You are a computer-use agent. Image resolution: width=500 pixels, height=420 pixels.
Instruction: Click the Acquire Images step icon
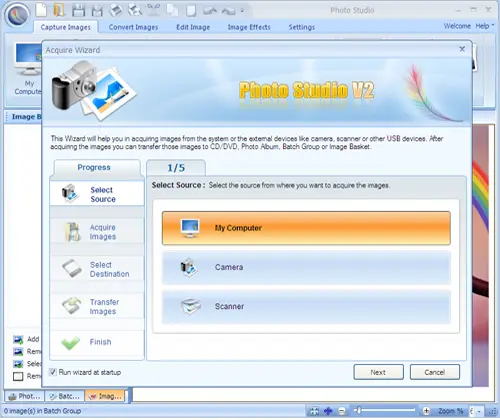click(73, 232)
